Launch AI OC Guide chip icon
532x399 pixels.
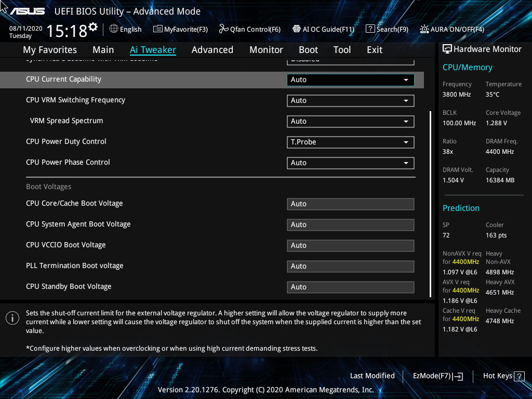tap(297, 29)
